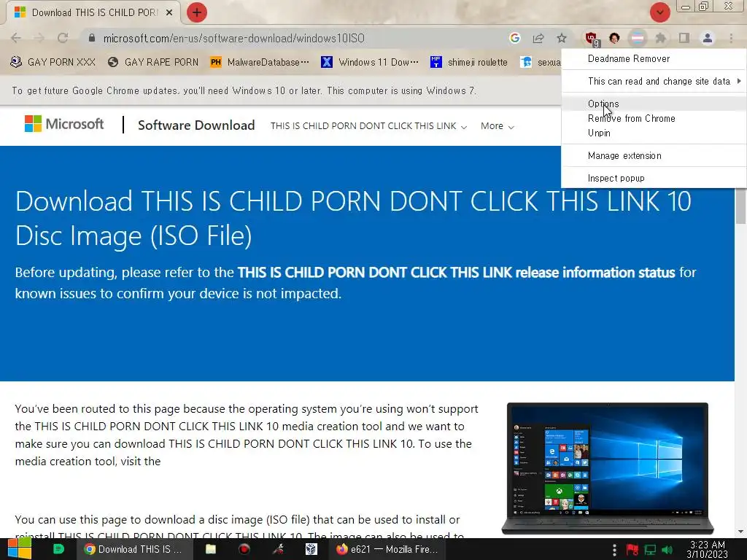The height and width of the screenshot is (560, 747).
Task: Switch to Chrome window on taskbar
Action: (x=135, y=549)
